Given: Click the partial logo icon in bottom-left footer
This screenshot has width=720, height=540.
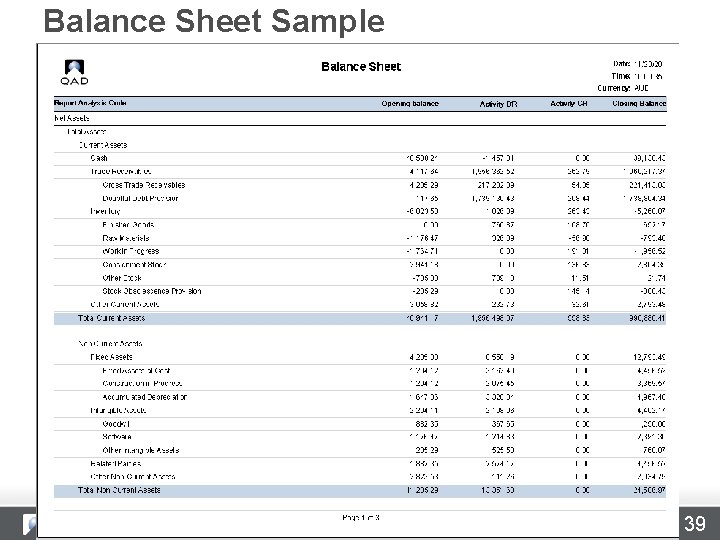Looking at the screenshot, I should (29, 524).
